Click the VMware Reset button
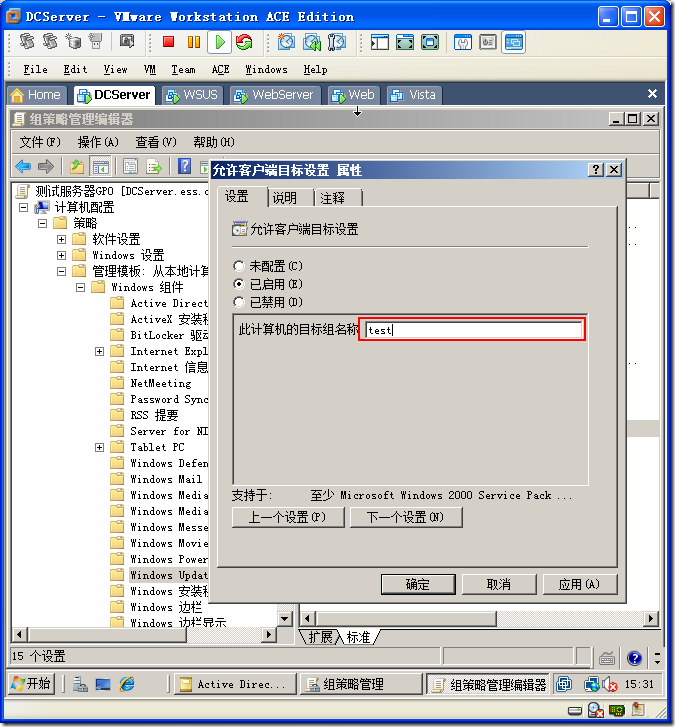This screenshot has width=675, height=727. 244,42
